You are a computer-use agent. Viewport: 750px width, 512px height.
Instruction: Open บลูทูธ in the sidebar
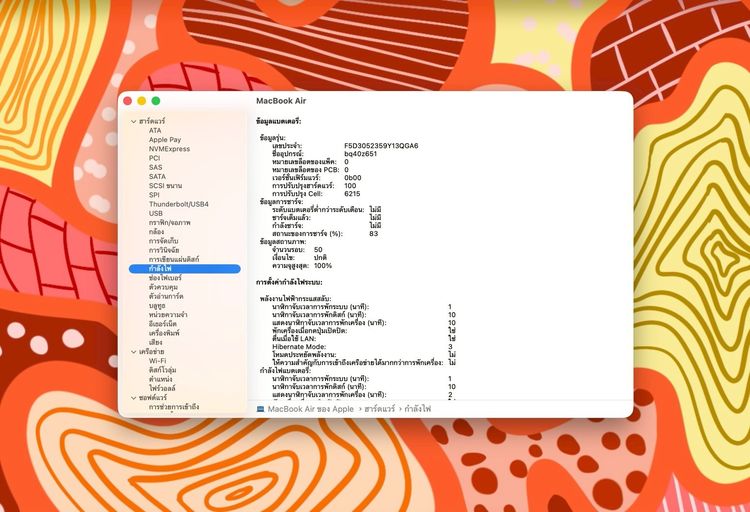157,306
